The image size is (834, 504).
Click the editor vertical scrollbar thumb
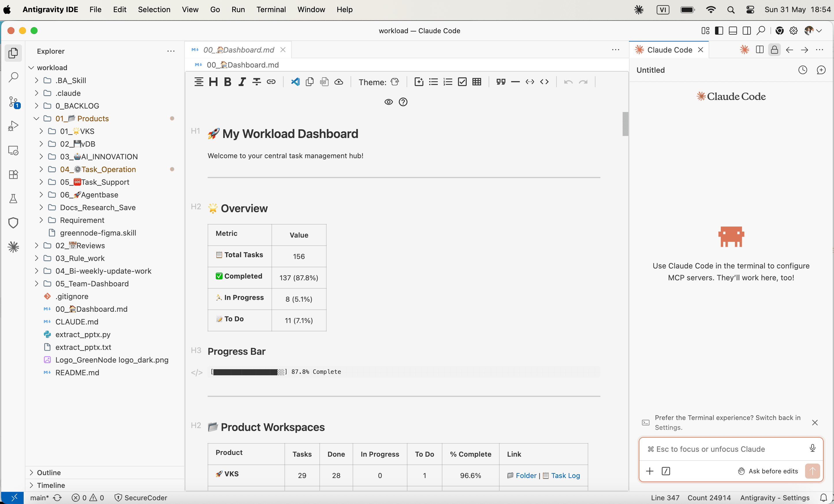pos(625,124)
